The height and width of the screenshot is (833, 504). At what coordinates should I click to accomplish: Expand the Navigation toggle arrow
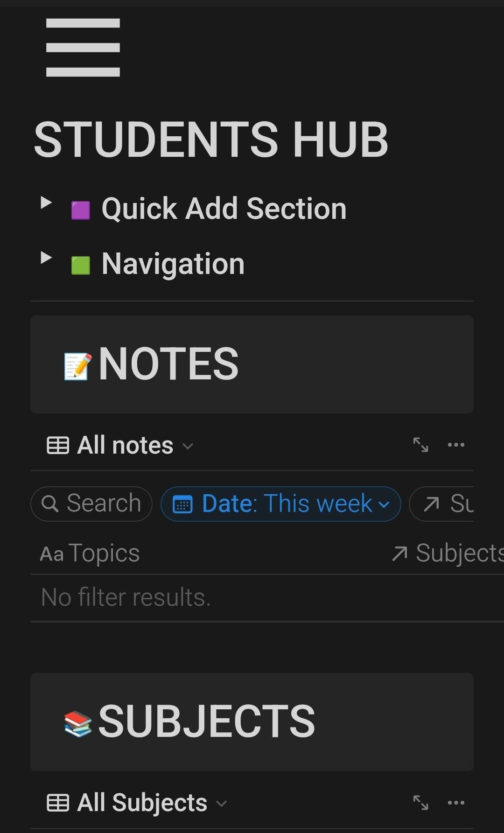(x=46, y=258)
